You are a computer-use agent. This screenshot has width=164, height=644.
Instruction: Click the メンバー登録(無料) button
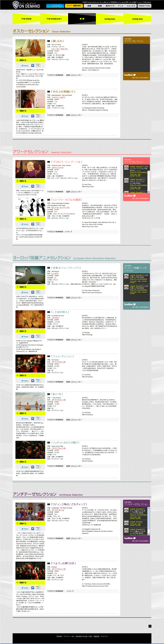coord(74,6)
